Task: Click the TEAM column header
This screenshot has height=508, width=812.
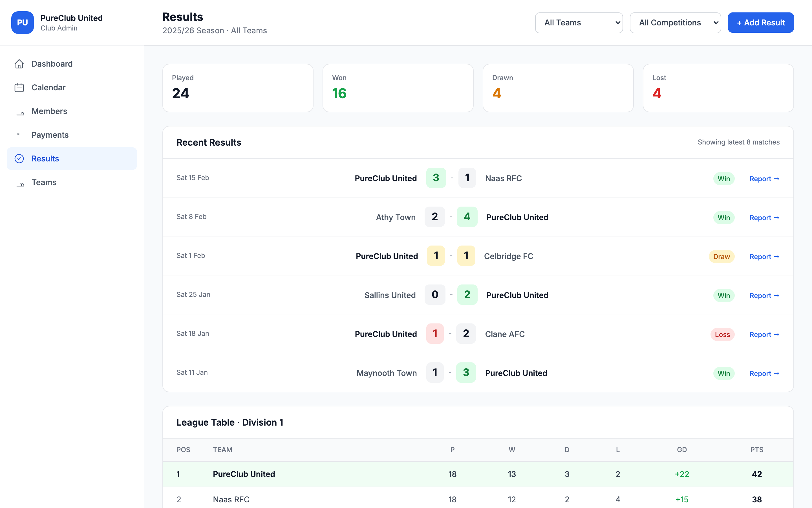Action: pos(222,450)
